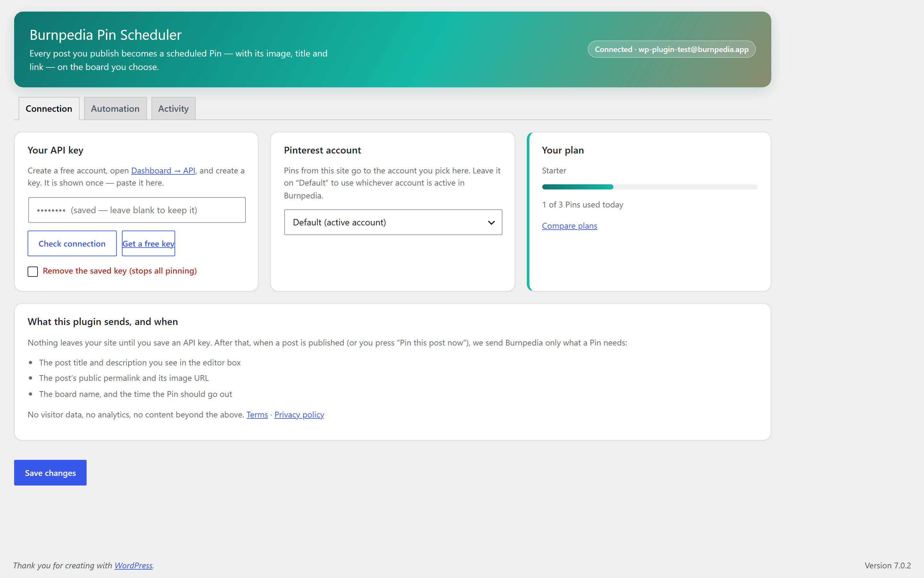The width and height of the screenshot is (924, 578).
Task: Click the Check connection button
Action: tap(72, 243)
